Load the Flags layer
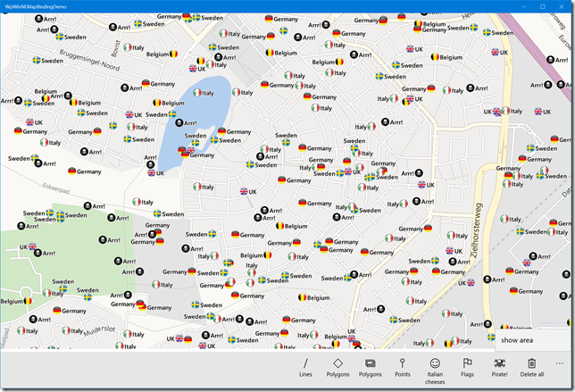 (467, 368)
